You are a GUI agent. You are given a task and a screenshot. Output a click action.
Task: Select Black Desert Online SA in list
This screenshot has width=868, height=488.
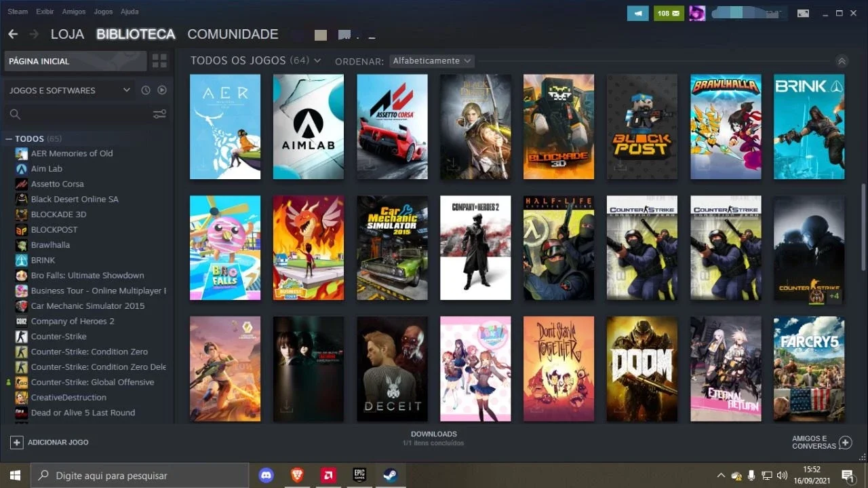point(75,199)
